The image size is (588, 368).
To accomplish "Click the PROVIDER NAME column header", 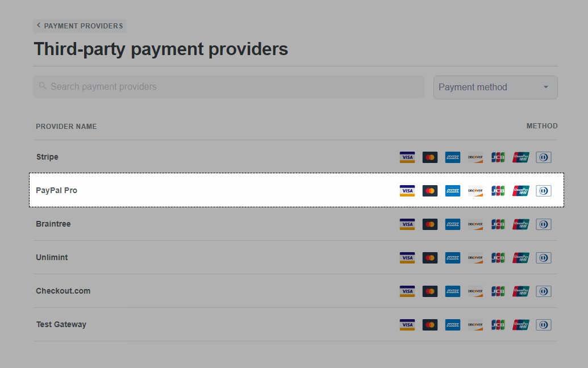I will 66,126.
